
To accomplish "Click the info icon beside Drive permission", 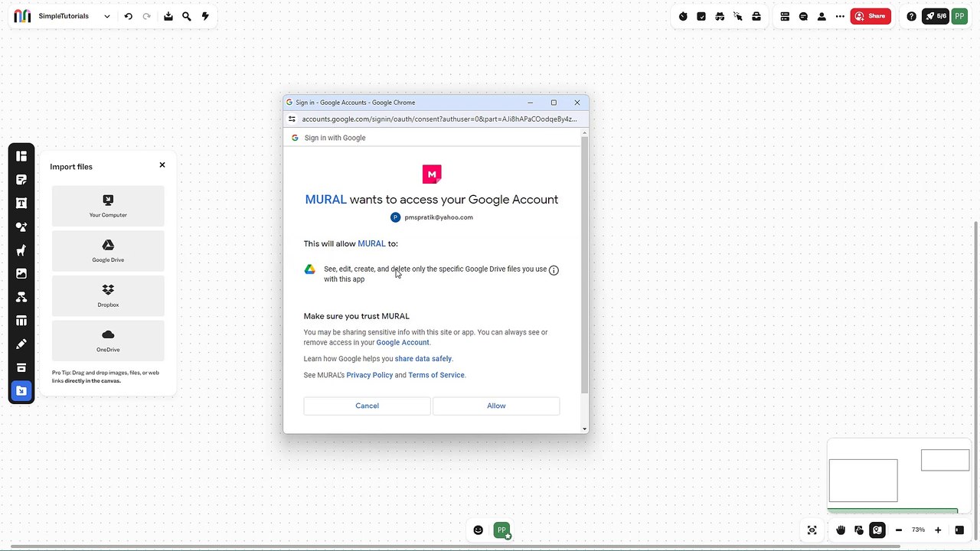I will point(554,270).
